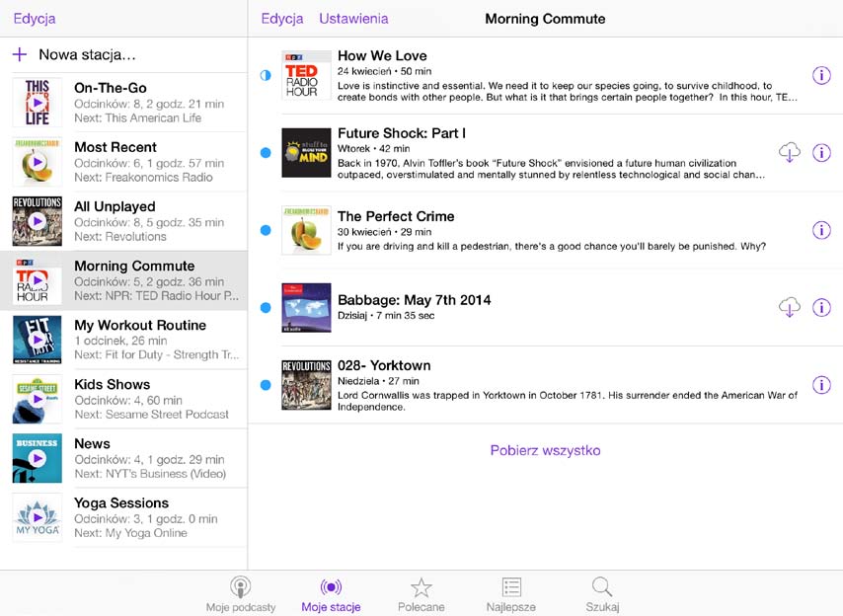Play the Morning Commute station artwork
843x616 pixels.
38,280
